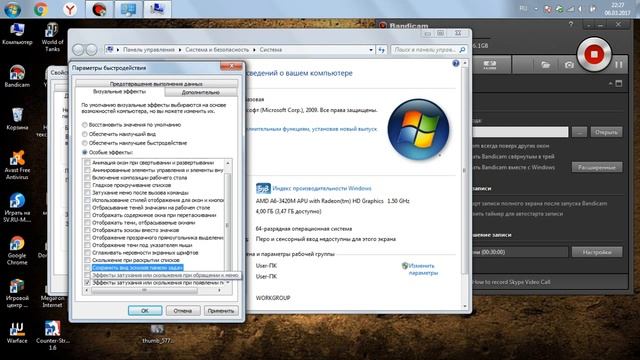Launch World of Tanks desktop shortcut
The height and width of the screenshot is (360, 640).
52,37
